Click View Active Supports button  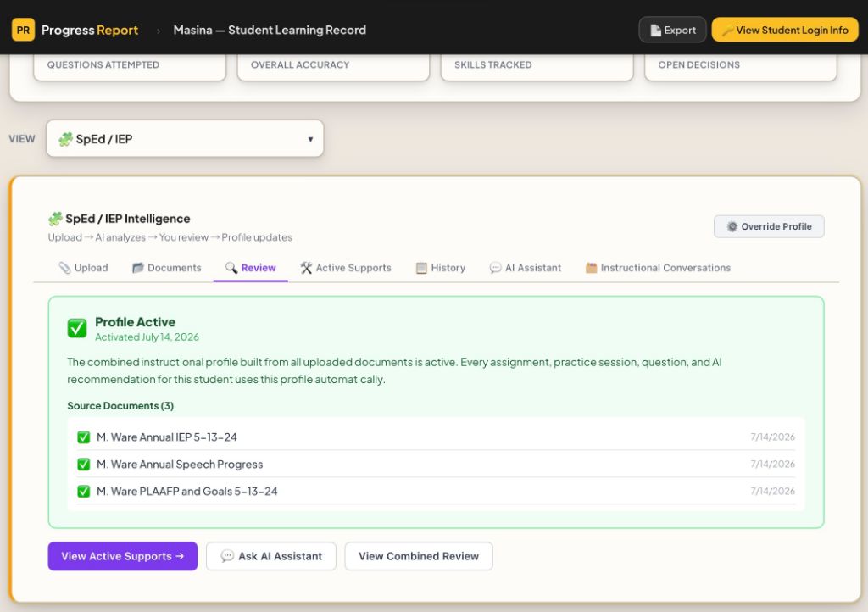(x=123, y=556)
